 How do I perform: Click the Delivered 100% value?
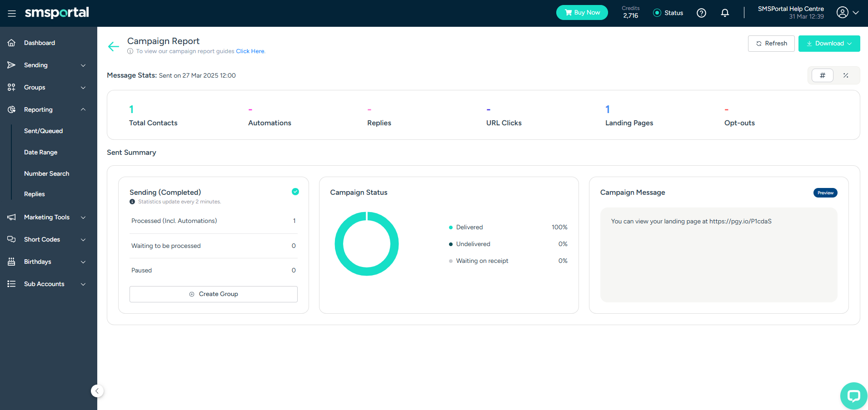pyautogui.click(x=559, y=227)
